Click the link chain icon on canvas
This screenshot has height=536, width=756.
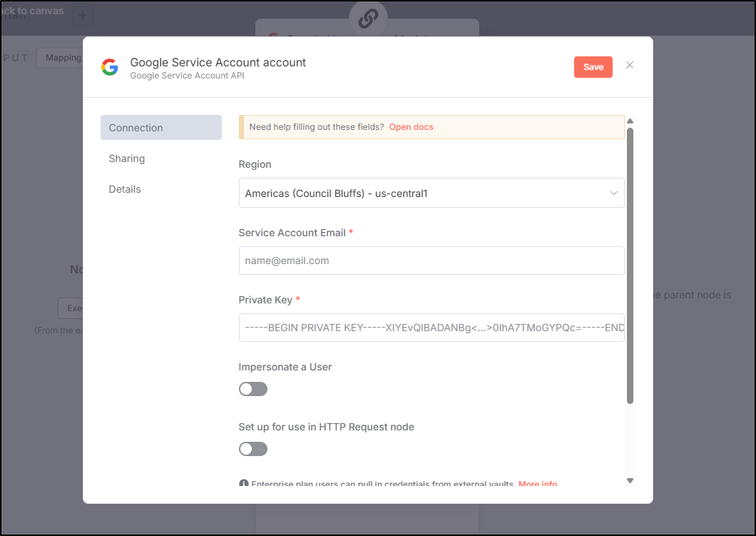pos(368,19)
